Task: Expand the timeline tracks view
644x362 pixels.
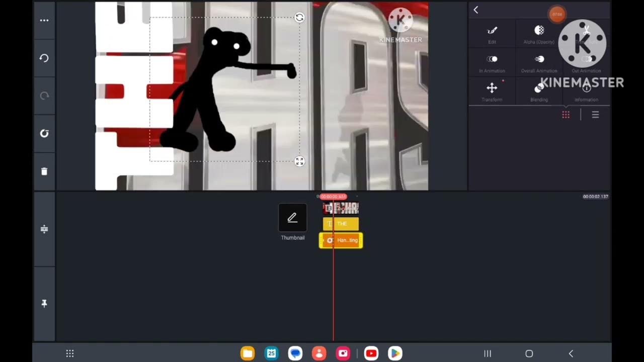Action: tap(44, 229)
